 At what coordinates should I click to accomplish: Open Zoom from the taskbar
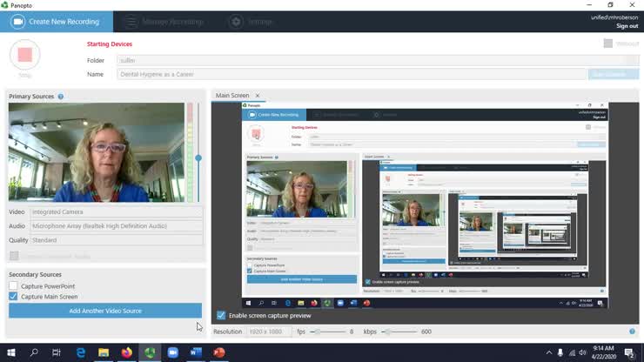tap(173, 352)
